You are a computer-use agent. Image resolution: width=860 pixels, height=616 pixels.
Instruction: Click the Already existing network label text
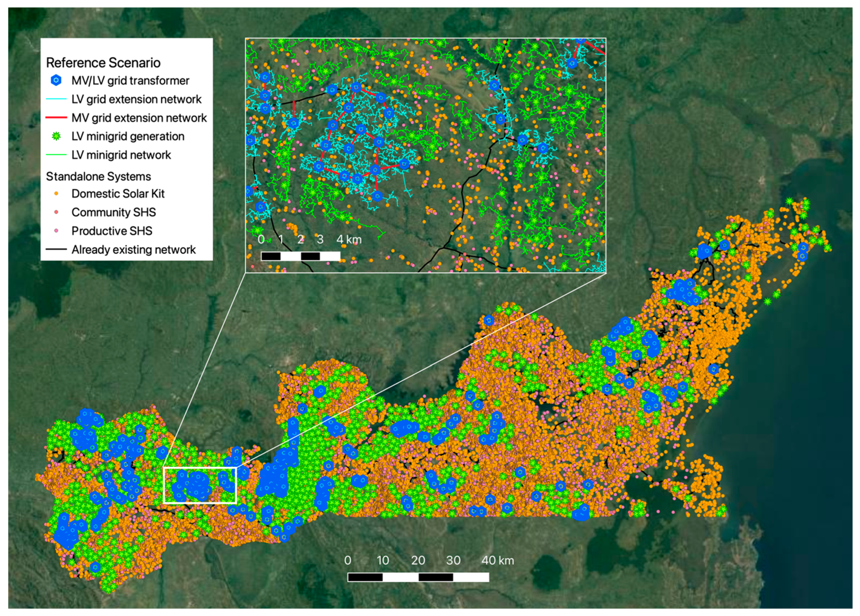pyautogui.click(x=134, y=250)
